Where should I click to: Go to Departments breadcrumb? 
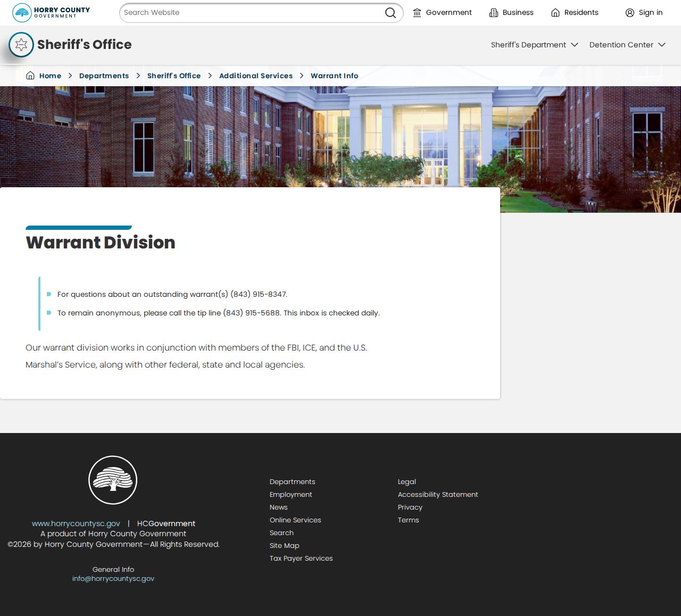(x=104, y=76)
